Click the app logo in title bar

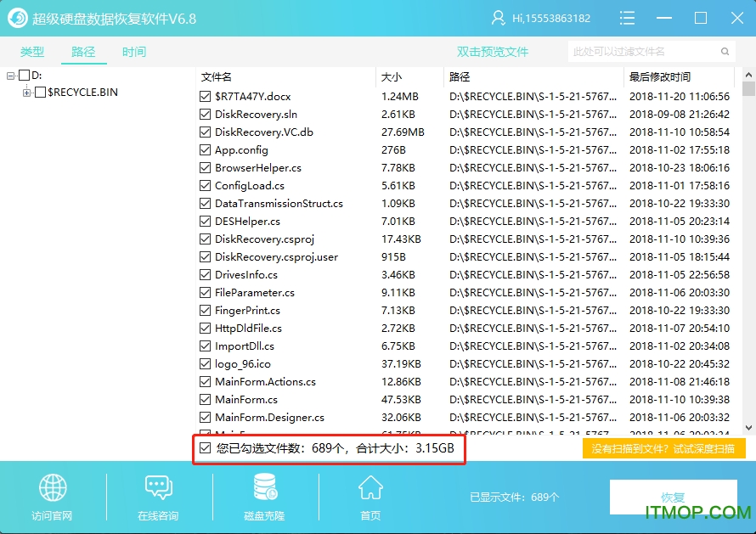pyautogui.click(x=16, y=18)
